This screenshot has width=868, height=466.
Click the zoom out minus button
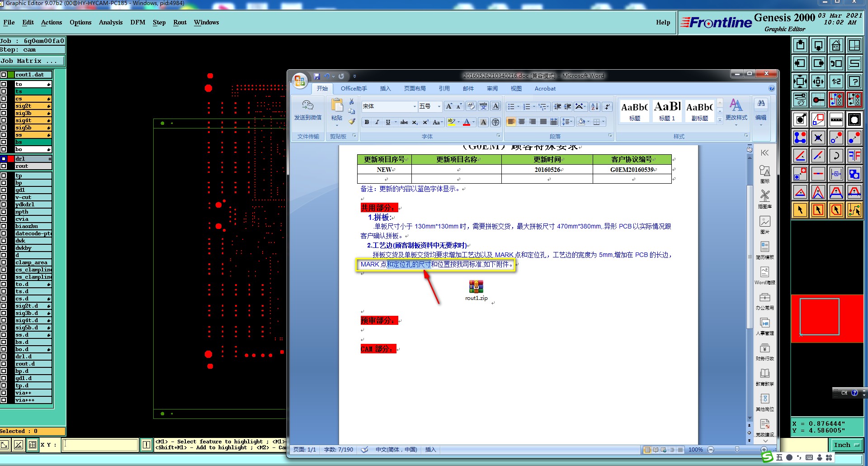(711, 450)
